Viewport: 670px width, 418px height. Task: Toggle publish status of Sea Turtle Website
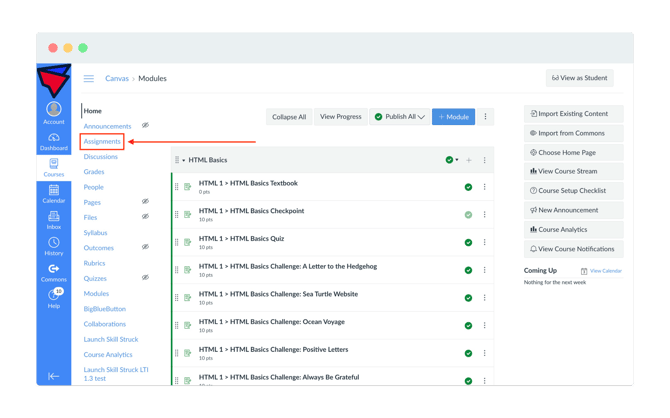click(x=468, y=298)
